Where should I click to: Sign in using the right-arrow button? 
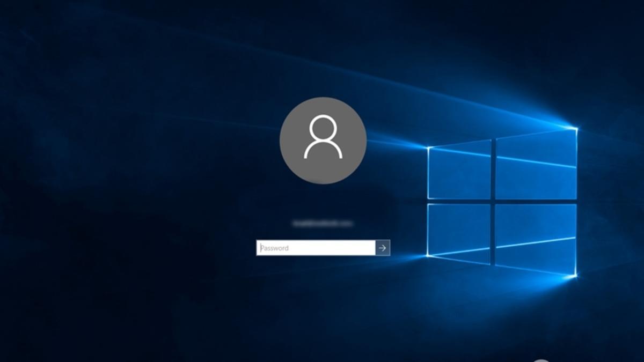pos(383,248)
